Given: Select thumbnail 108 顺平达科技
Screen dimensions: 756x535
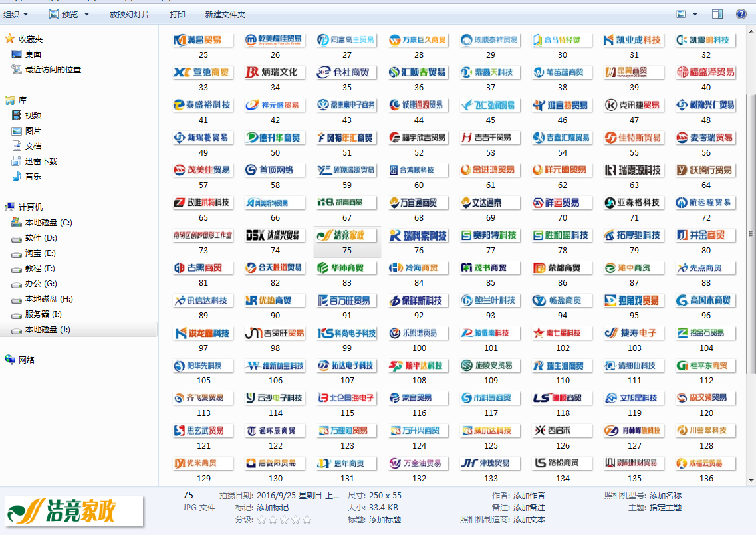Looking at the screenshot, I should pyautogui.click(x=418, y=366).
